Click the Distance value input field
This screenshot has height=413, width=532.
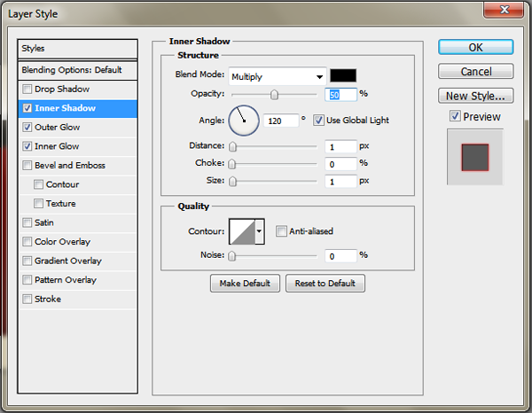[x=340, y=146]
